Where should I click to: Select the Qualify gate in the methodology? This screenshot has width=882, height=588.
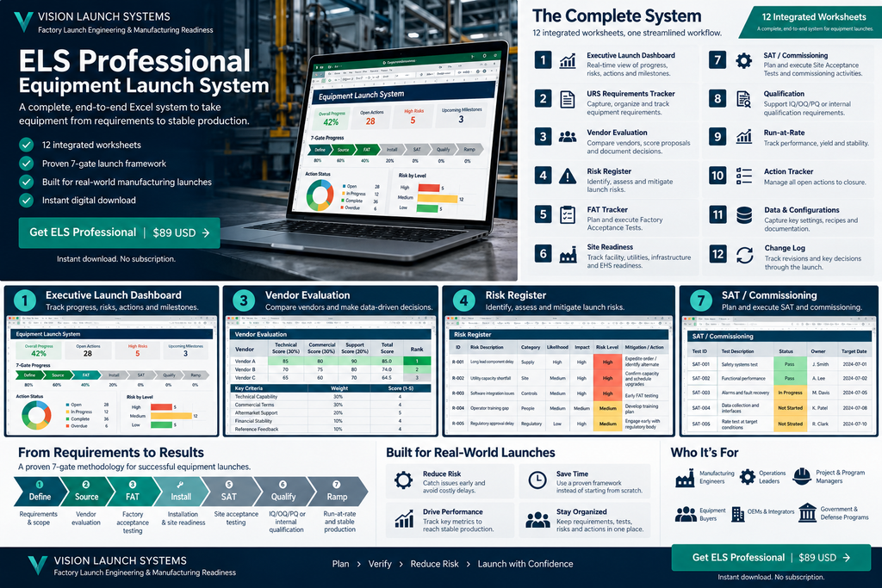tap(283, 492)
